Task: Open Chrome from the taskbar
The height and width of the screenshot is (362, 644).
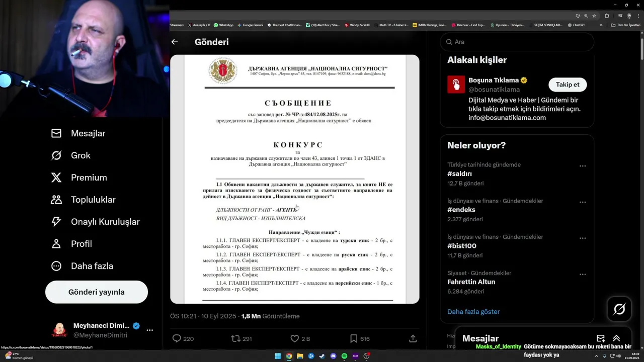Action: click(289, 356)
